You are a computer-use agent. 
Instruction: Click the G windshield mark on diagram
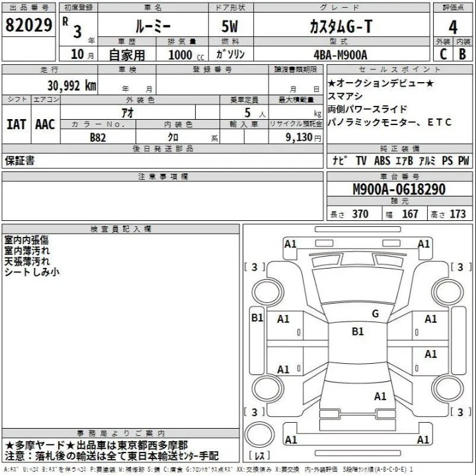click(376, 314)
